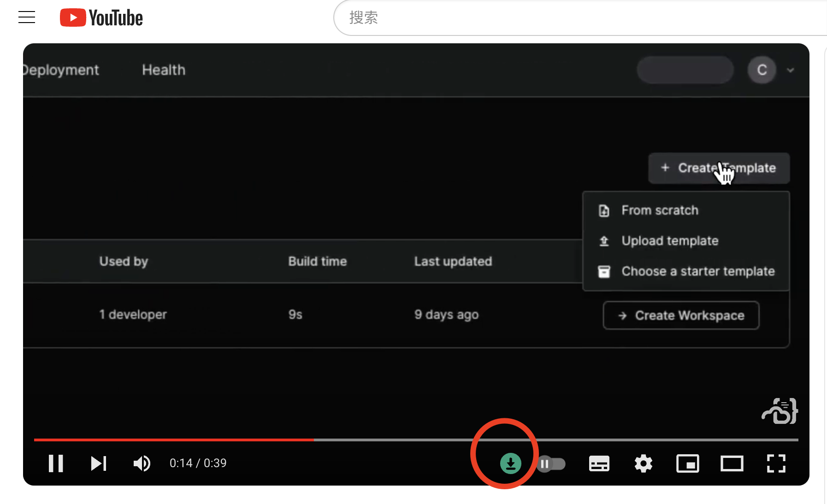Click the Last updated column header
This screenshot has height=504, width=827.
pyautogui.click(x=453, y=261)
